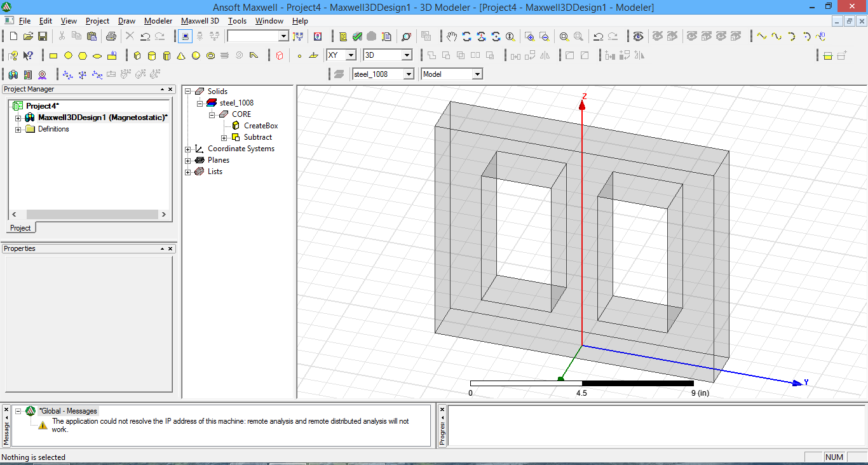This screenshot has width=868, height=465.
Task: Activate the zoom in tool
Action: pos(530,36)
